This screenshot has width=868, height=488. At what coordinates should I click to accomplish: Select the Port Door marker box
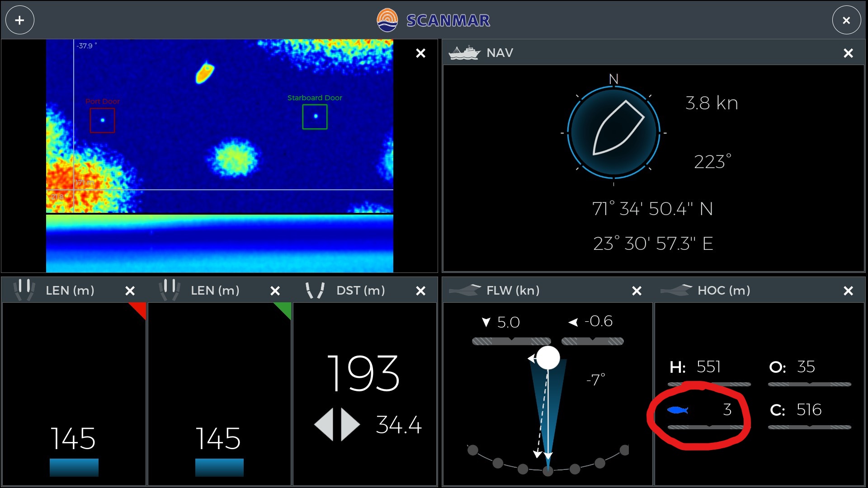[102, 120]
